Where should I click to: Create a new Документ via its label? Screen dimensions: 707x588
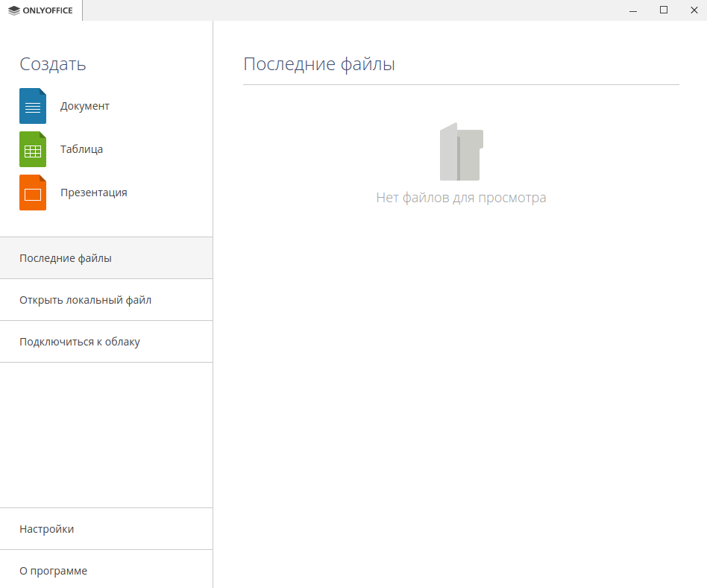(85, 106)
